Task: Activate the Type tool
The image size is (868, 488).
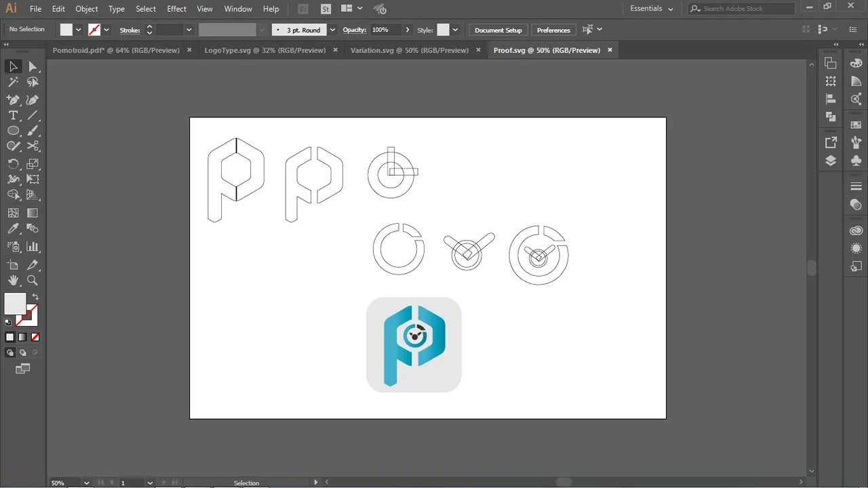Action: (x=13, y=115)
